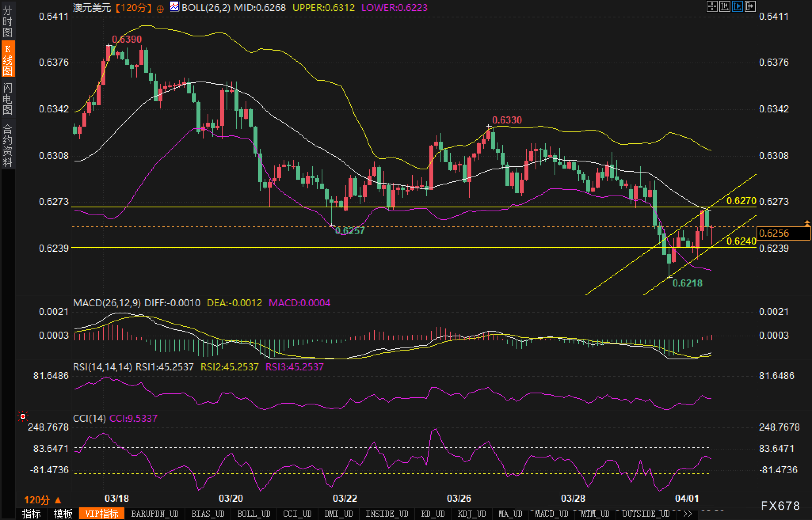This screenshot has width=812, height=520.
Task: Click the orange circle icon beside 120分
Action: point(160,9)
